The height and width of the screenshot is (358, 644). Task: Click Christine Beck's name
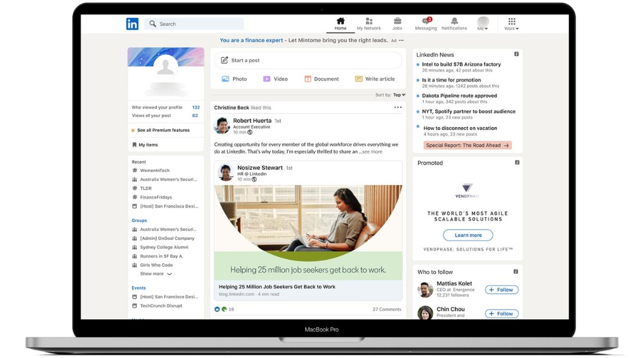tap(231, 107)
